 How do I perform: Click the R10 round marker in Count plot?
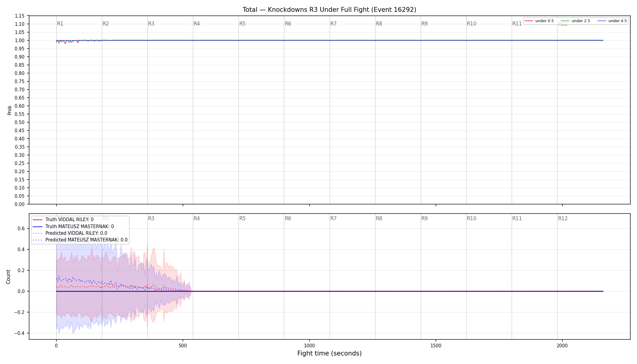[471, 218]
